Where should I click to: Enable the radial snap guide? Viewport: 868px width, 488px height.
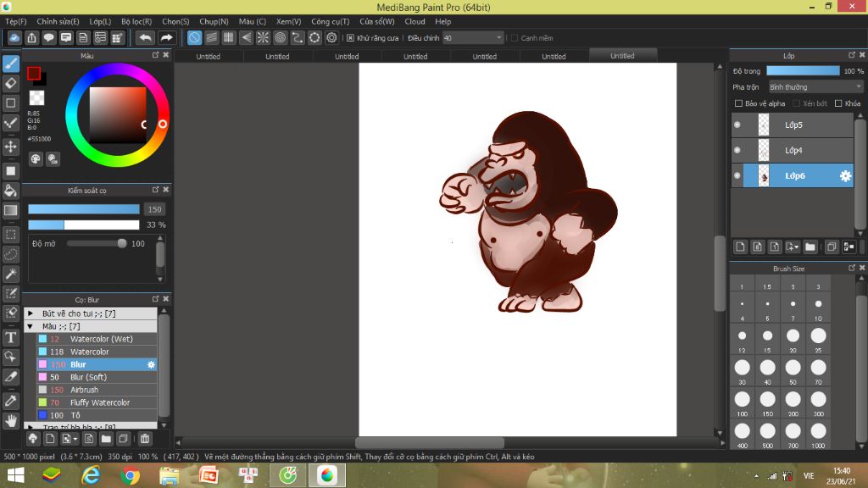tap(263, 37)
